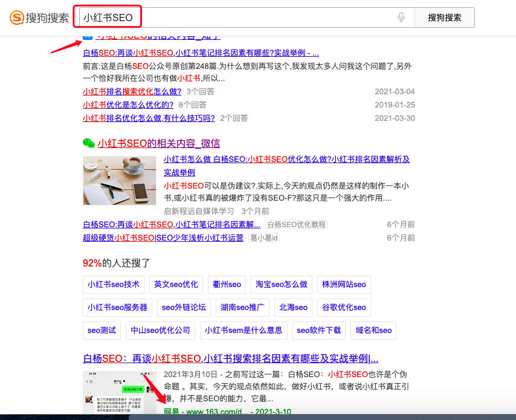Click the 92%的人还搜了 heading
Screen dimensions: 516x420
[116, 263]
